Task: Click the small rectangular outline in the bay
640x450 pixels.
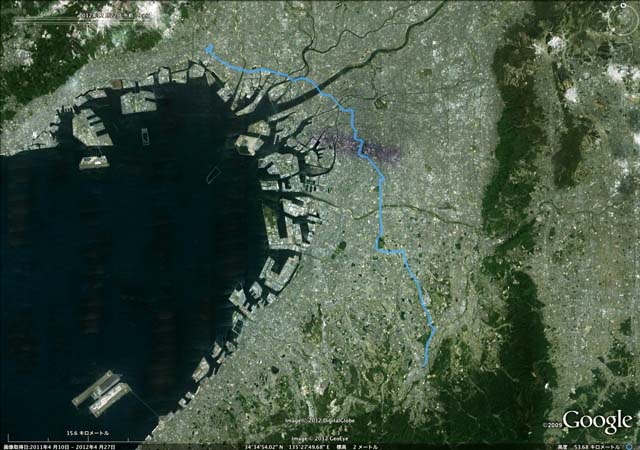Action: point(213,174)
